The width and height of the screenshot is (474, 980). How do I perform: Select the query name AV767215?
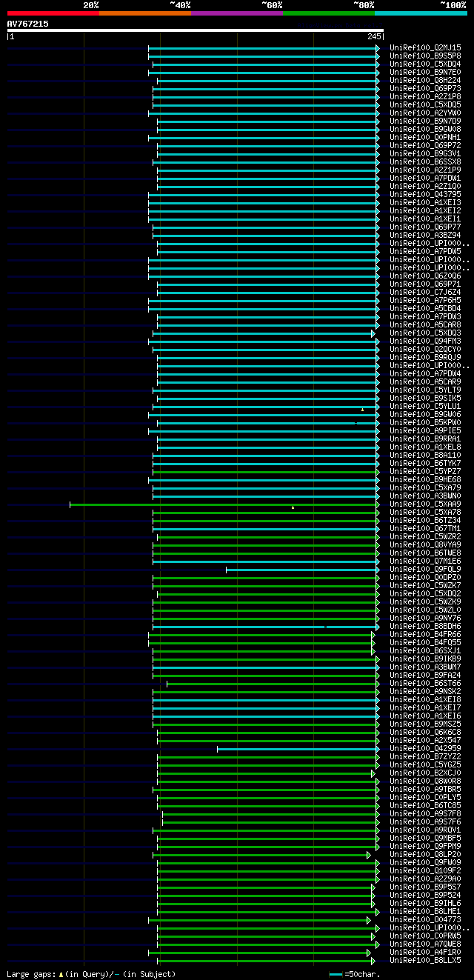pos(28,24)
